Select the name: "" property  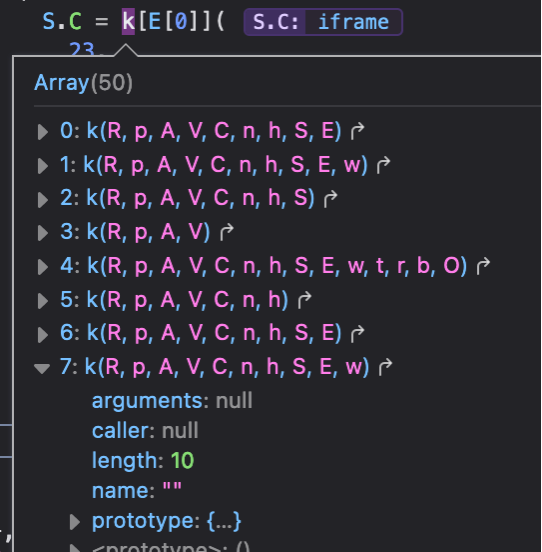pyautogui.click(x=137, y=491)
